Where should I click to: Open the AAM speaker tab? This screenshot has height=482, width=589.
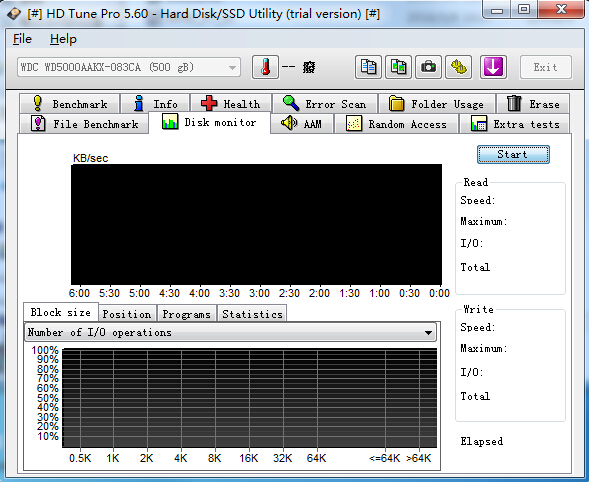[x=302, y=124]
